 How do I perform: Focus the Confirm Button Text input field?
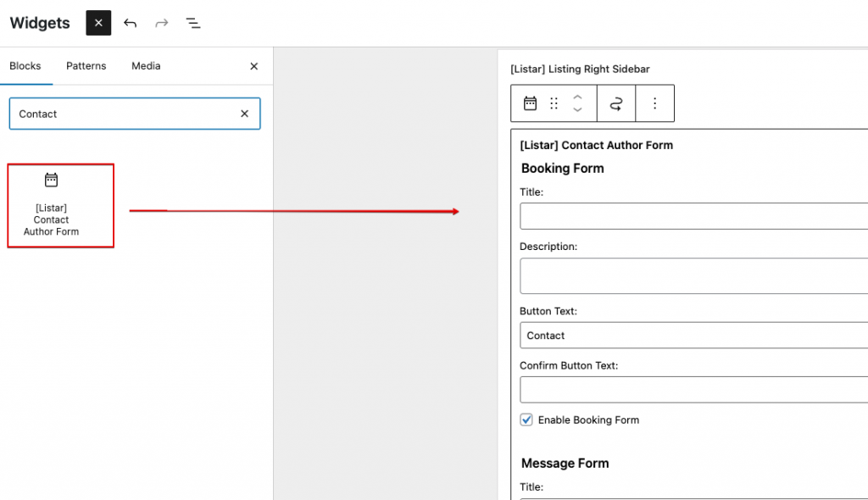tap(693, 390)
